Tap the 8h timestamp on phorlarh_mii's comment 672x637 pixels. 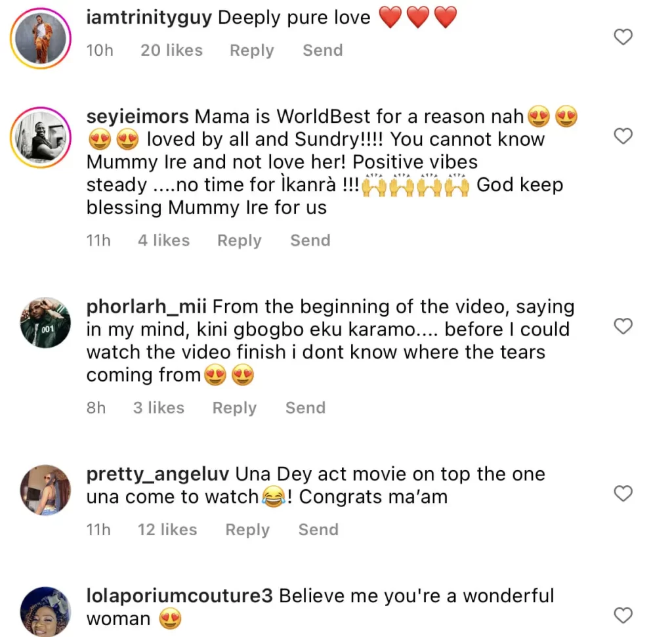pyautogui.click(x=96, y=408)
